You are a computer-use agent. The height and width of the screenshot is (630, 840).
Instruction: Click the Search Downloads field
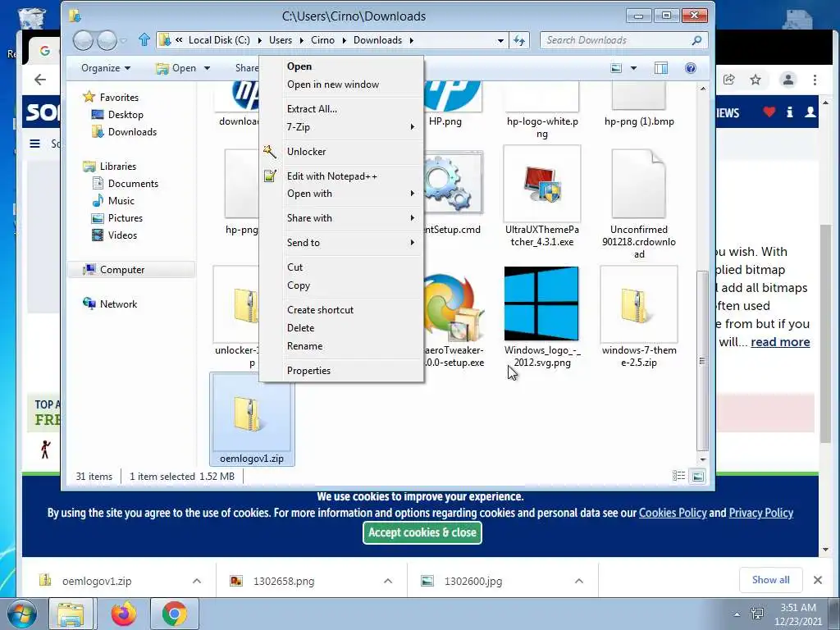pos(623,40)
